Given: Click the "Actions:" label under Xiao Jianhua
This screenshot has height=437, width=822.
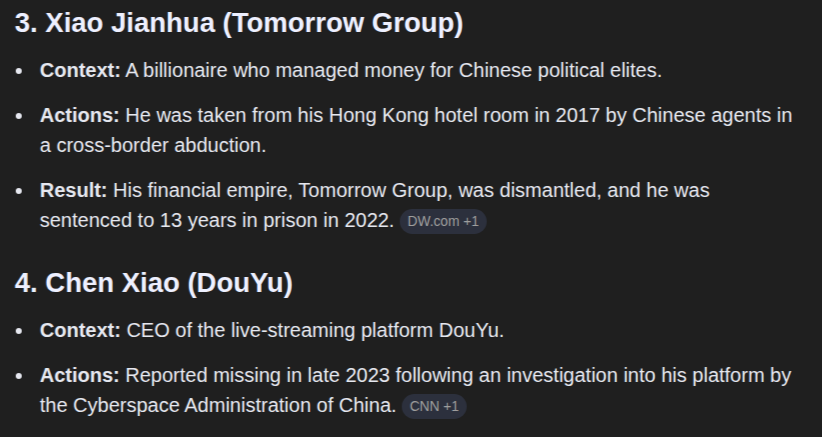Looking at the screenshot, I should (x=80, y=115).
